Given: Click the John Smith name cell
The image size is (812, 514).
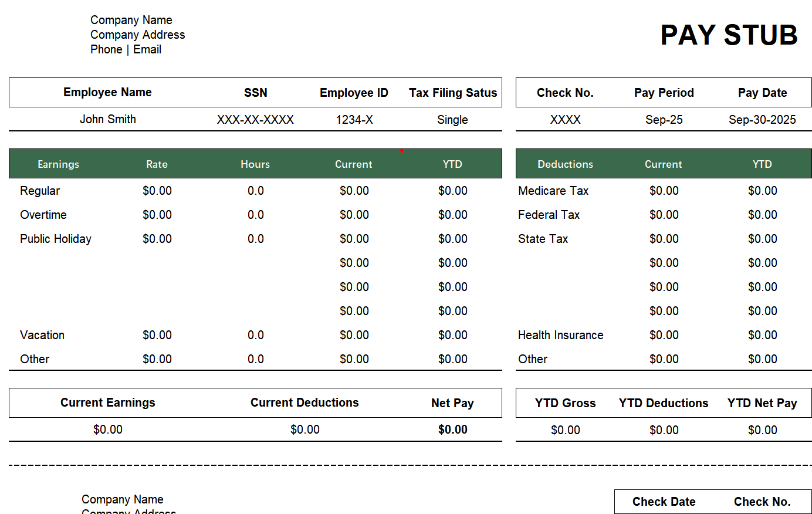Looking at the screenshot, I should tap(108, 119).
